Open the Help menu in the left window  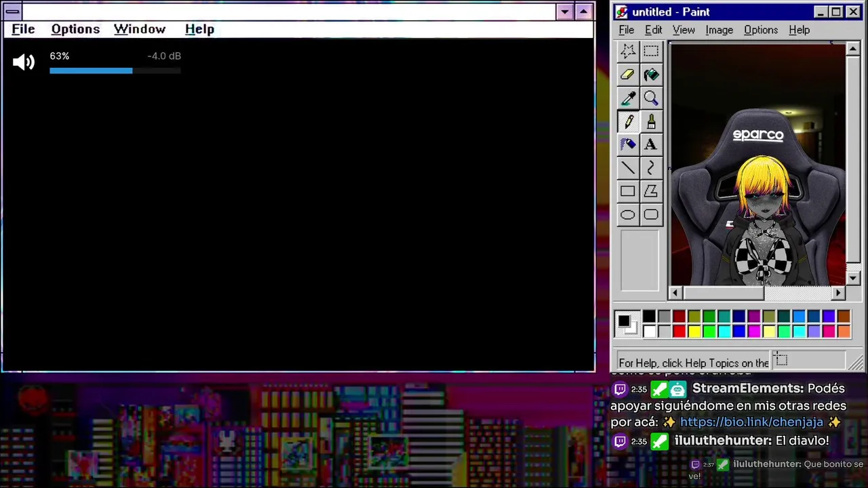[199, 29]
